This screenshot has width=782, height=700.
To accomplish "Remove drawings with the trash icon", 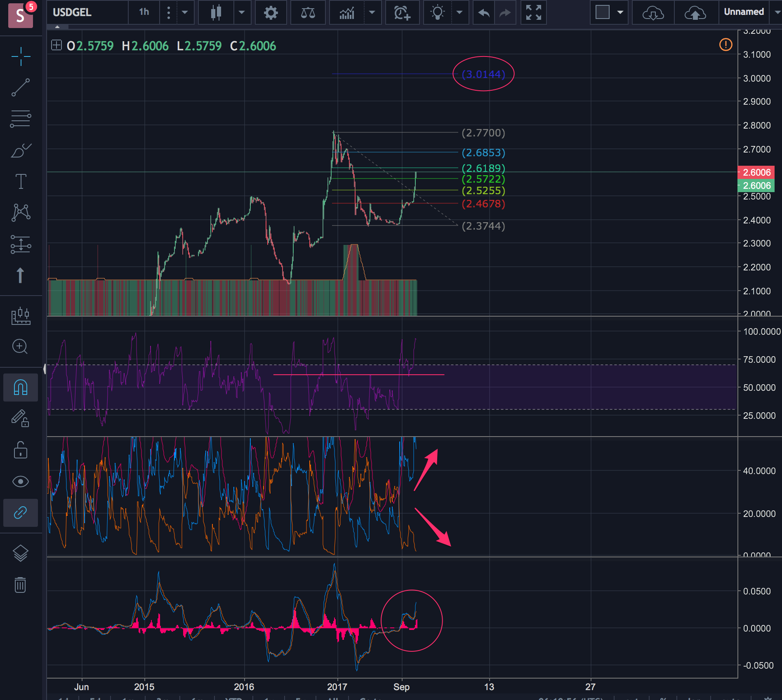I will coord(21,585).
